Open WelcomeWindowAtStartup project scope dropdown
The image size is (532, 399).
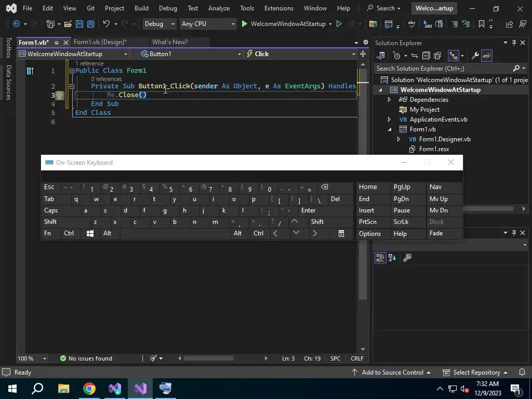click(x=73, y=54)
